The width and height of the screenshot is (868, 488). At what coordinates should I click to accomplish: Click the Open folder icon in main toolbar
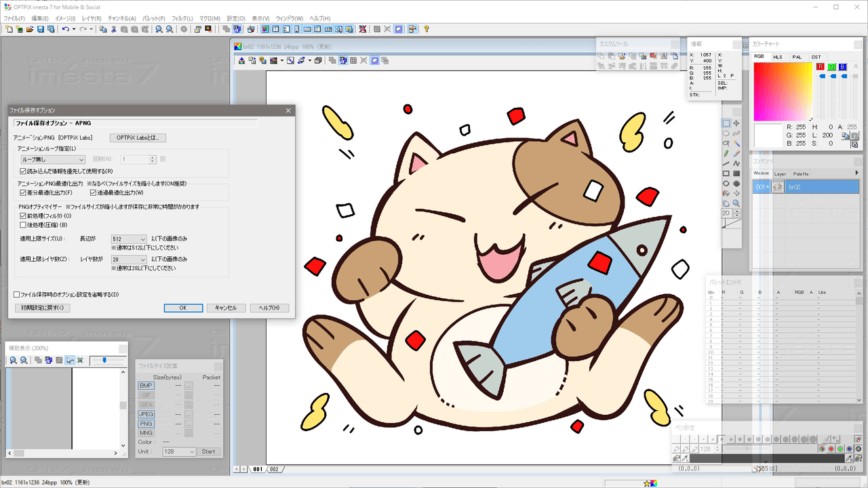(x=29, y=29)
